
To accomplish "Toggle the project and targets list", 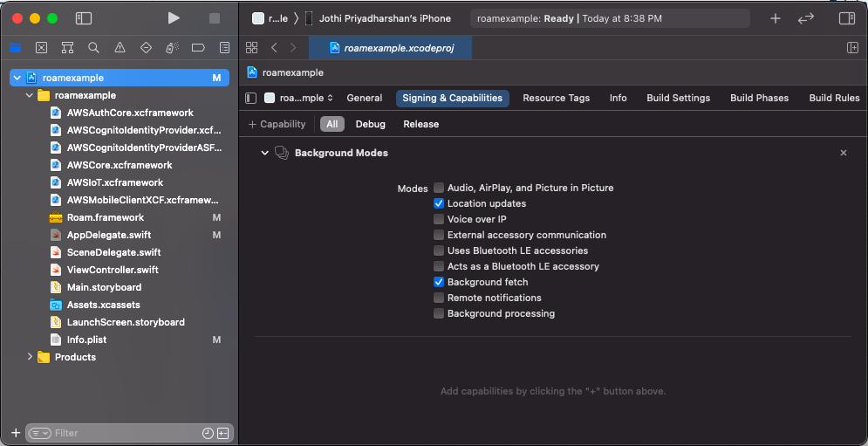I will (x=250, y=98).
